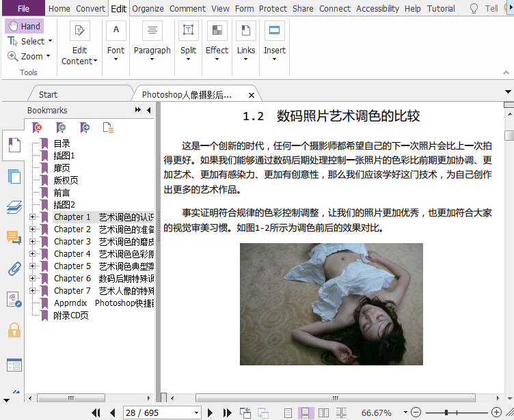This screenshot has width=514, height=420.
Task: Switch to the Start document tab
Action: pyautogui.click(x=48, y=95)
